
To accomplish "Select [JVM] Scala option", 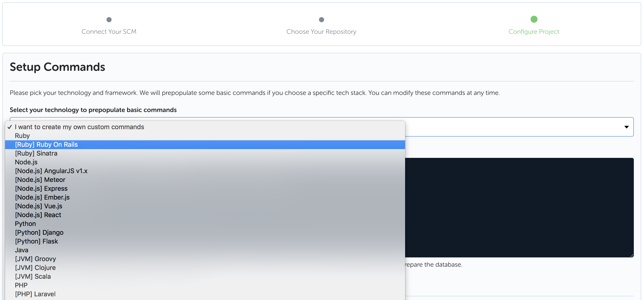I will pyautogui.click(x=205, y=276).
